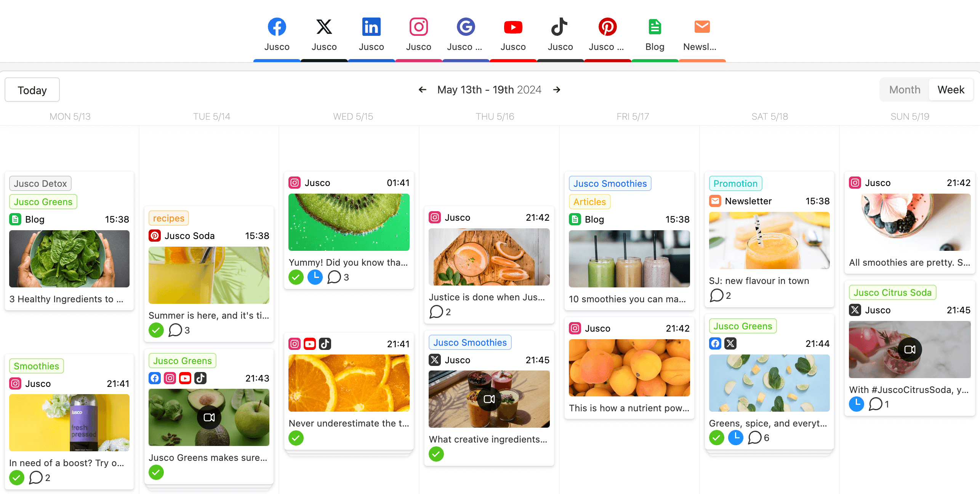
Task: Switch to Month calendar view
Action: tap(905, 89)
